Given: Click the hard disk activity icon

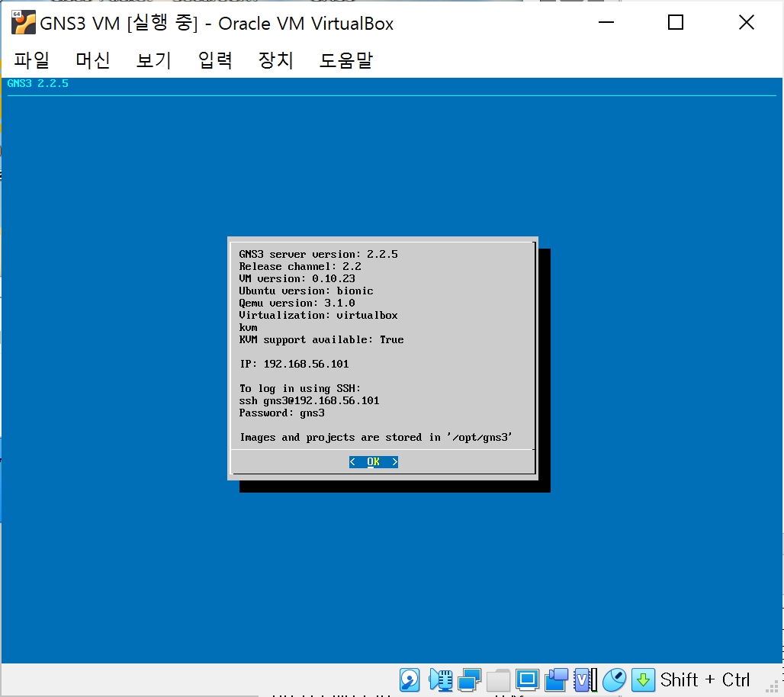Looking at the screenshot, I should coord(410,680).
